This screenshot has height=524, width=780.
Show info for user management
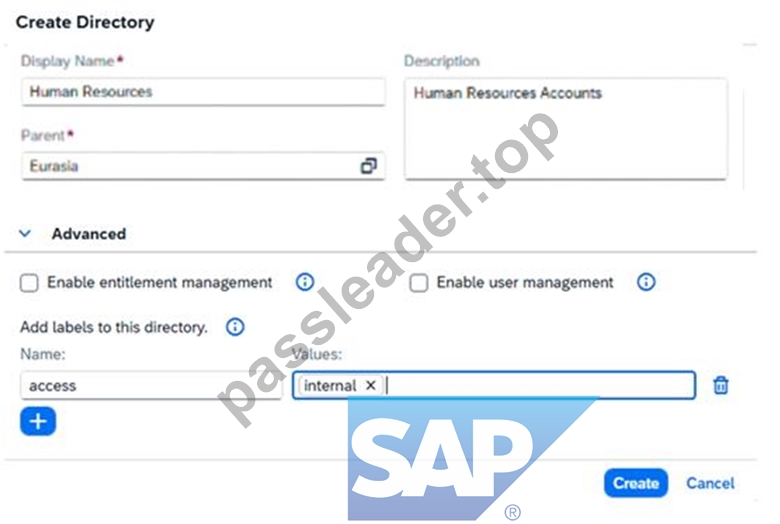(646, 282)
